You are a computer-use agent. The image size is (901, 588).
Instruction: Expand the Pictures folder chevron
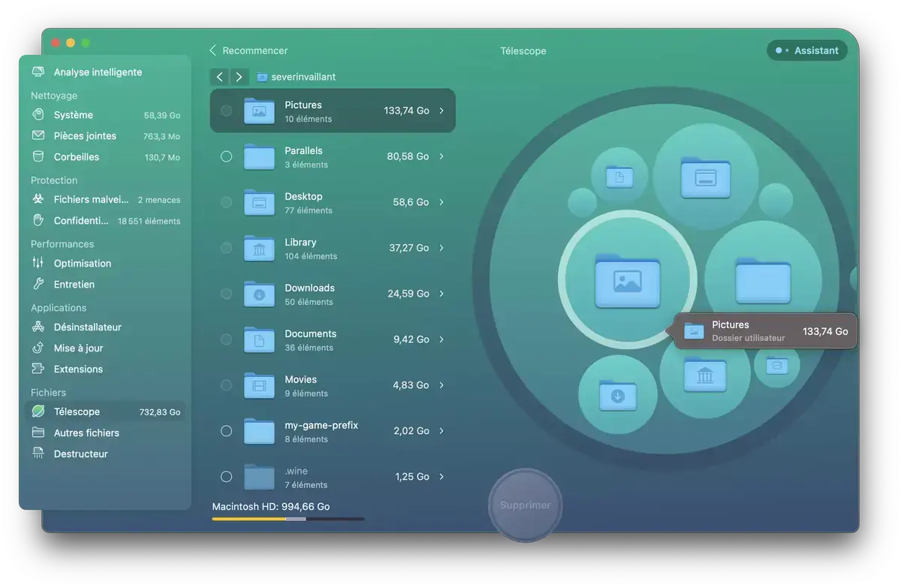(x=441, y=111)
